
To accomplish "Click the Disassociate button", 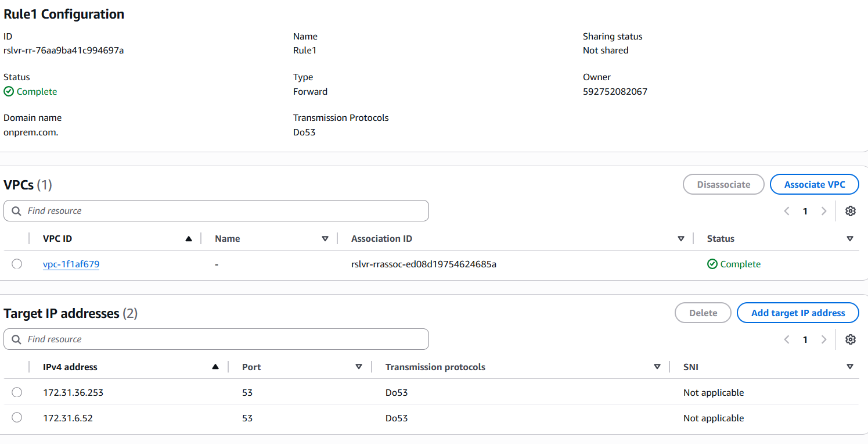I will click(x=723, y=184).
